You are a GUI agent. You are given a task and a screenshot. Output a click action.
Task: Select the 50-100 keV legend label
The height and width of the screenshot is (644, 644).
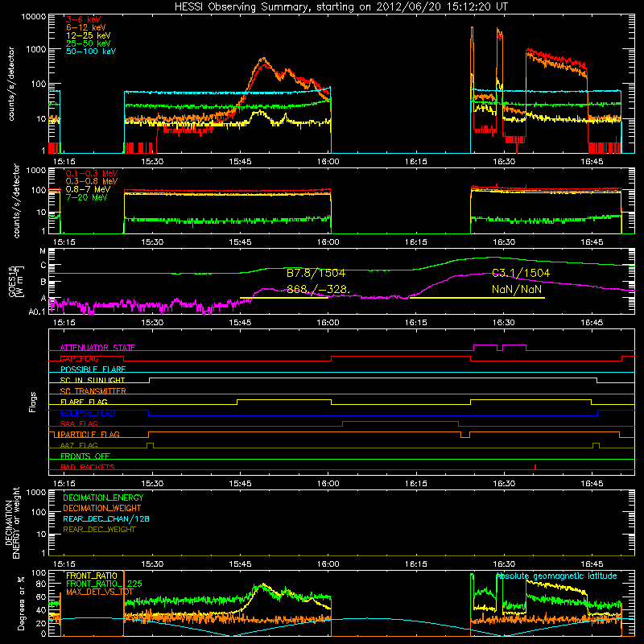coord(91,52)
